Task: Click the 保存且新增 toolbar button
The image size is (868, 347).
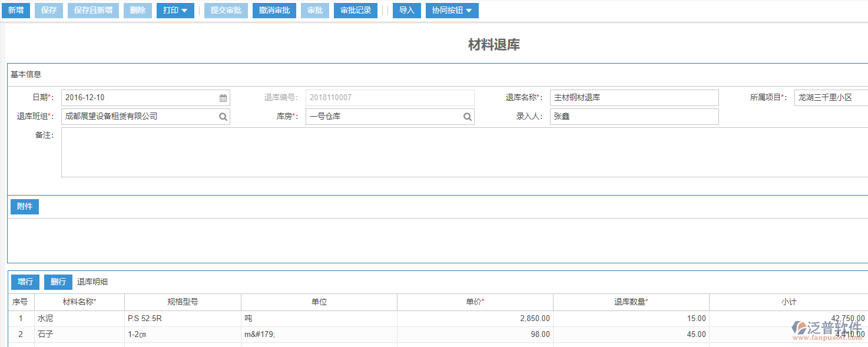Action: [93, 10]
